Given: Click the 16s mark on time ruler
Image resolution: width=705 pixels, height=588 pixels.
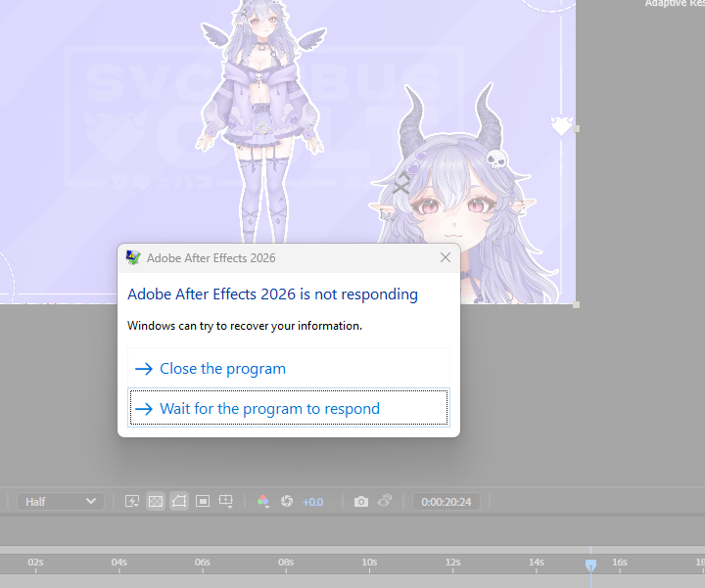Looking at the screenshot, I should [620, 563].
